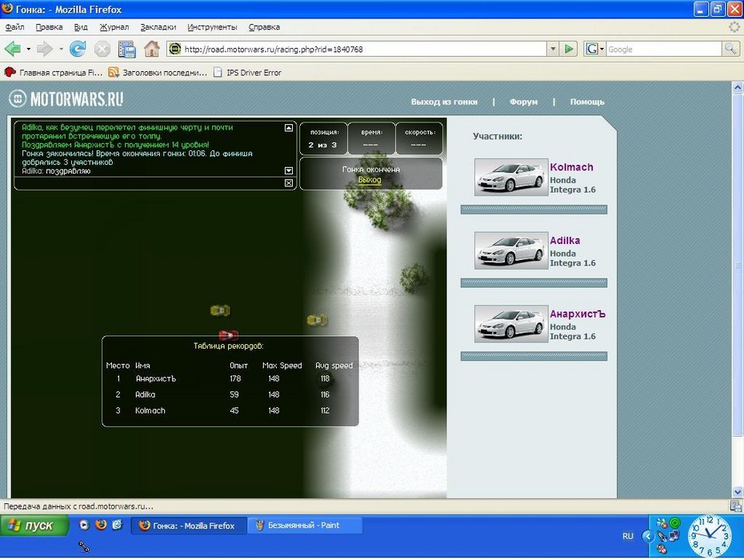Click the Stop loading icon
Screen dimensions: 744x560
[102, 49]
